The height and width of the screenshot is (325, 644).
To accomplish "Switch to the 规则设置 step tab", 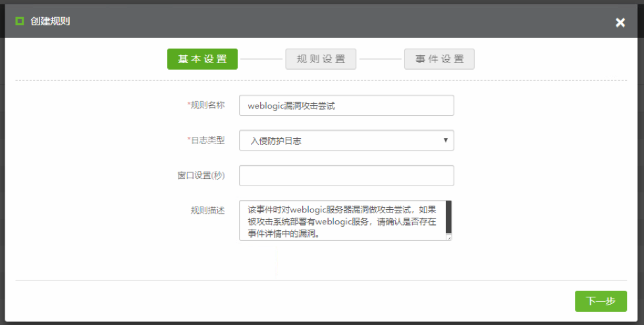I will click(x=321, y=59).
